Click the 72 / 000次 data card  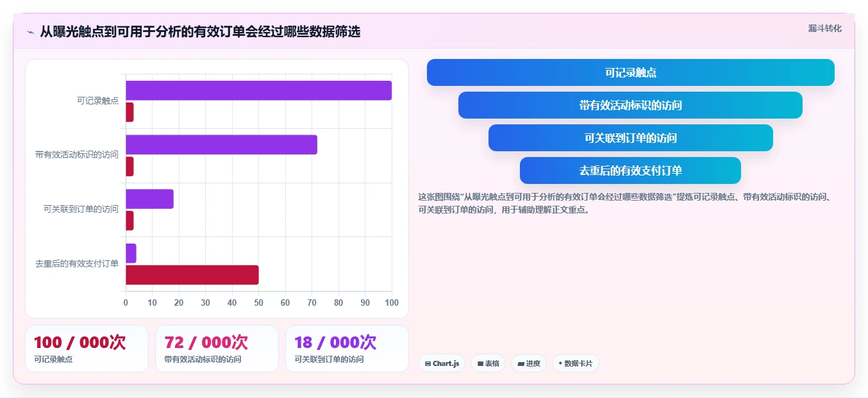point(217,349)
